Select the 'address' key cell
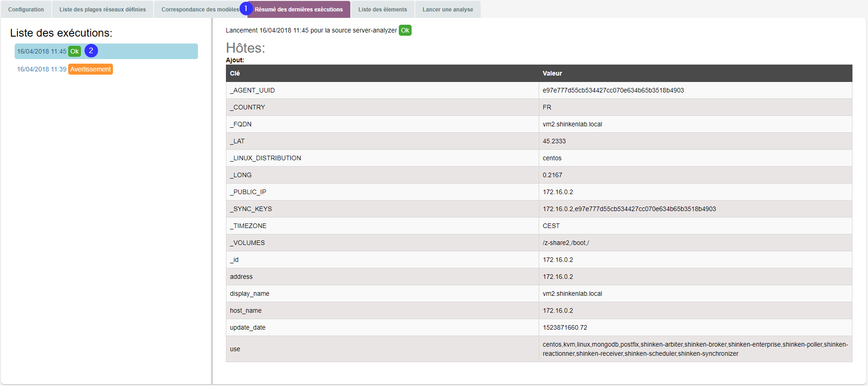The height and width of the screenshot is (386, 868). point(382,277)
